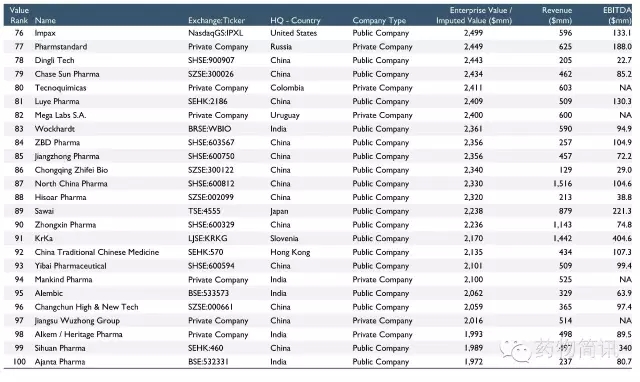Click Ajanta Pharma in the last row
The image size is (640, 382).
click(x=60, y=362)
